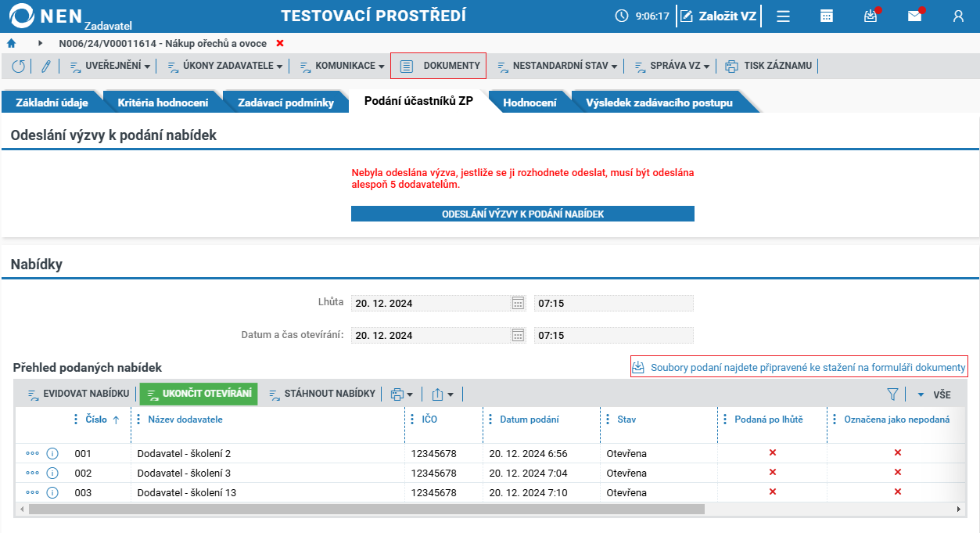Viewport: 980px width, 533px height.
Task: Click Odeslání výzvy k podání nabídek button
Action: pos(522,214)
